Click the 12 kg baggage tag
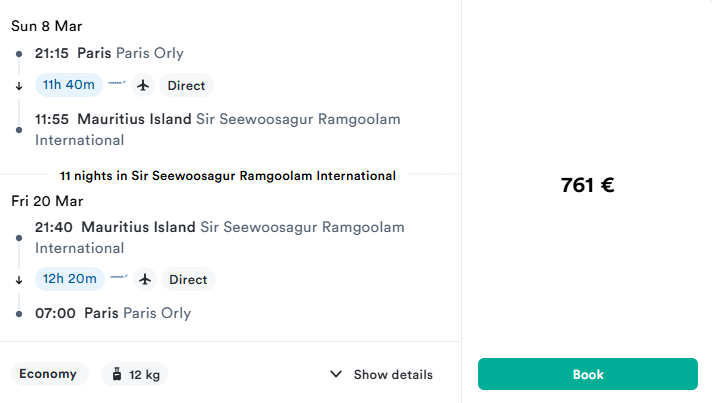 click(x=134, y=375)
